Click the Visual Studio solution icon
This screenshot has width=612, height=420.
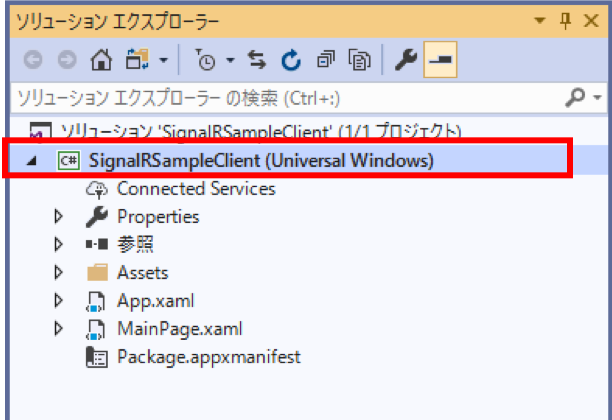point(41,130)
